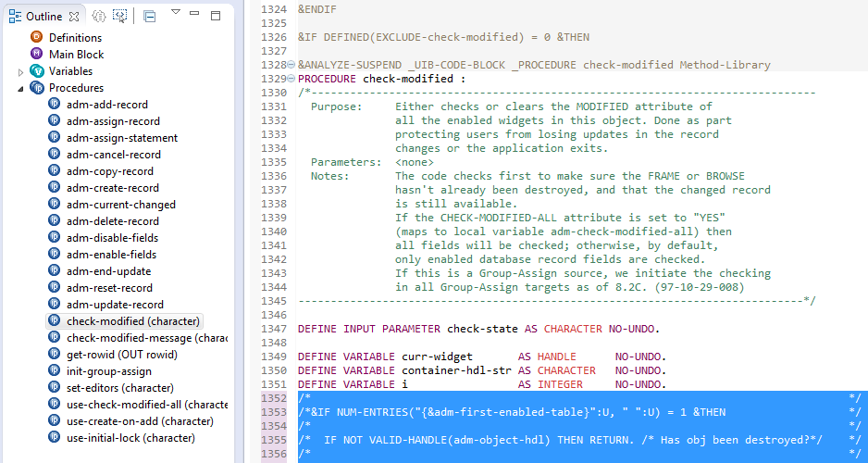This screenshot has height=463, width=868.
Task: Select the Definitions node
Action: pos(75,38)
